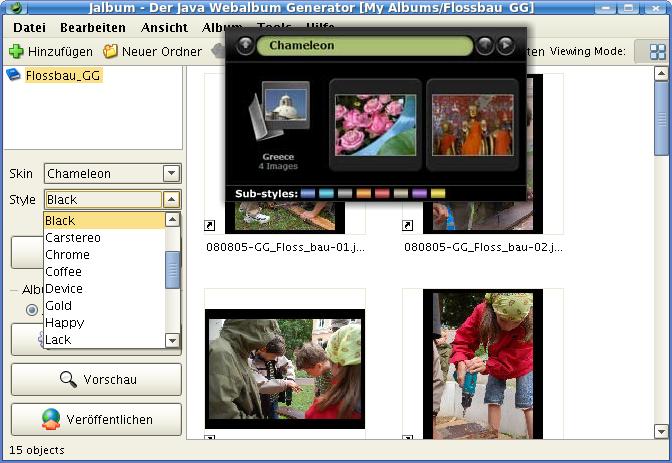
Task: Pick the Gold style option
Action: point(59,306)
